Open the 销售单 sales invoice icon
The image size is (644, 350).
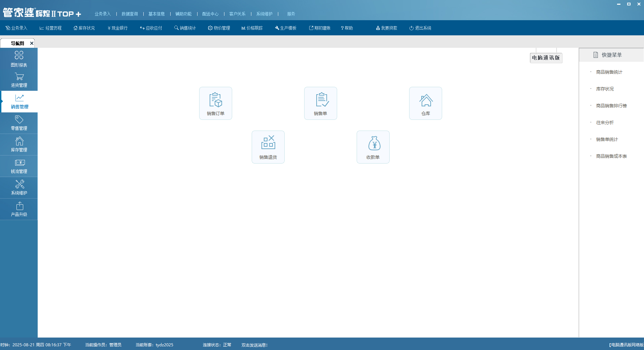tap(320, 103)
